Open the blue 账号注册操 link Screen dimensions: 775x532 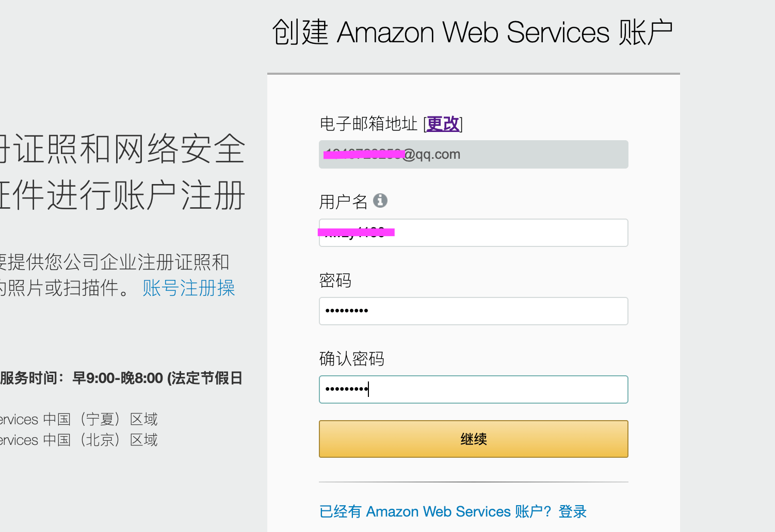pos(189,288)
